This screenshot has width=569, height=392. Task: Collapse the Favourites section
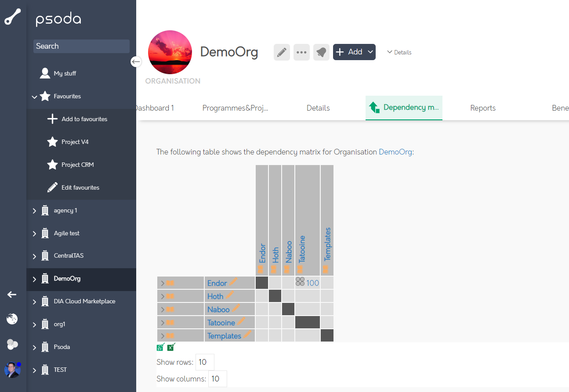click(x=35, y=97)
